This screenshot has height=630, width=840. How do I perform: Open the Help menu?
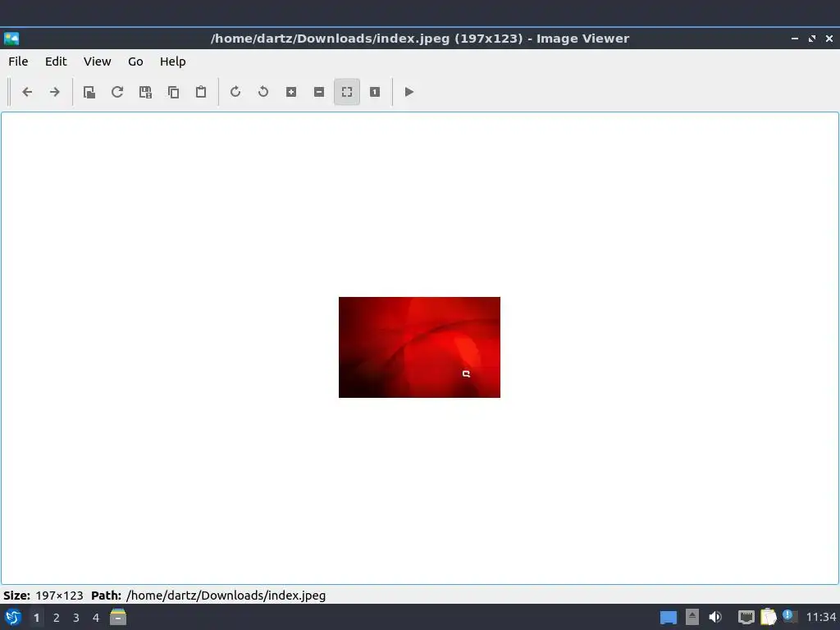(172, 62)
